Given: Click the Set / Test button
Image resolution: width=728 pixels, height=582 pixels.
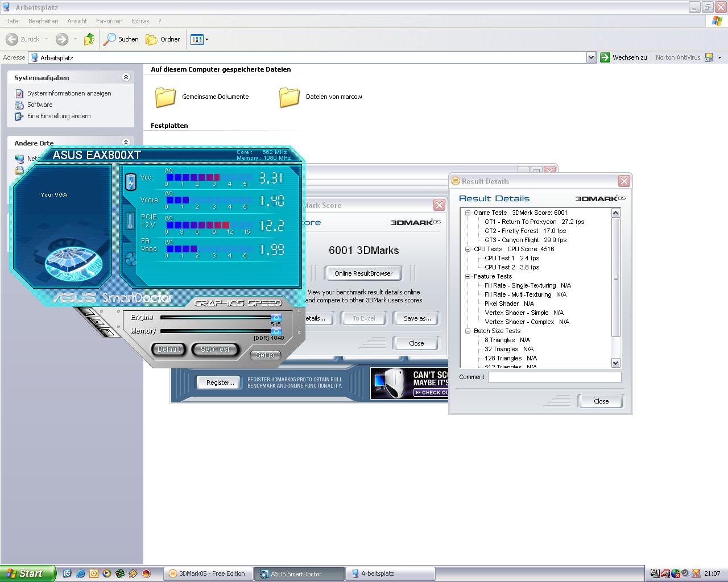Looking at the screenshot, I should coord(215,350).
